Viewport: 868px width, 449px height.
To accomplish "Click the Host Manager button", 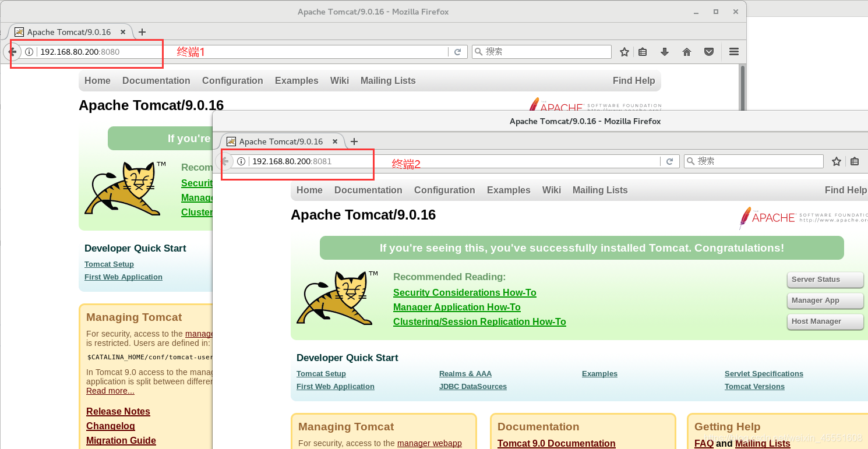I will pos(825,321).
